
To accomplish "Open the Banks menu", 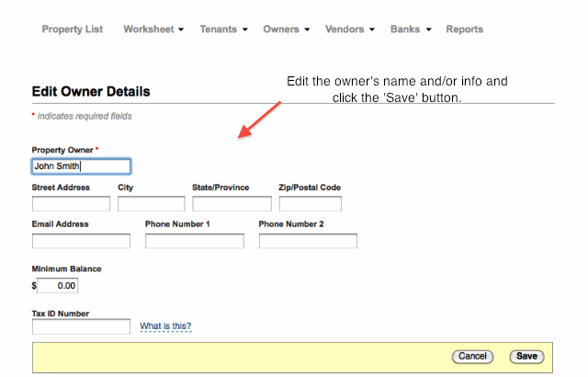I will point(405,29).
